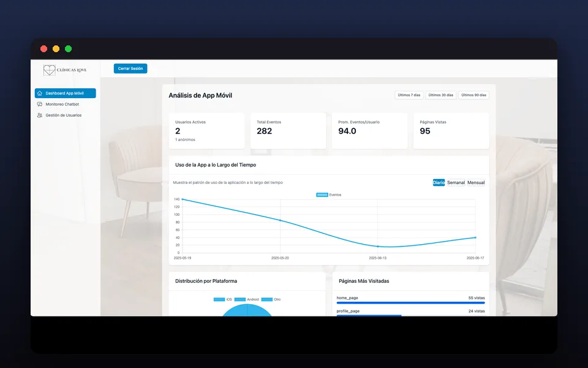Click the home_page progress bar
588x368 pixels.
(x=410, y=302)
